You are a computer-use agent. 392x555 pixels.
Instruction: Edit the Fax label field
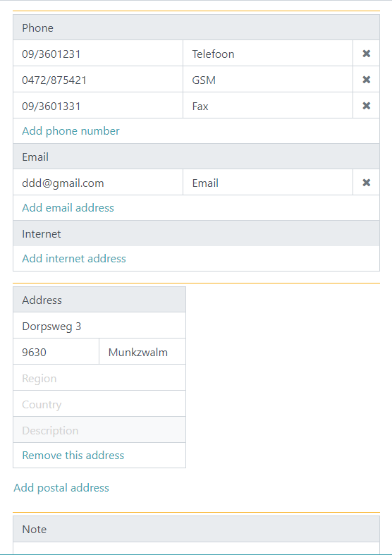268,106
